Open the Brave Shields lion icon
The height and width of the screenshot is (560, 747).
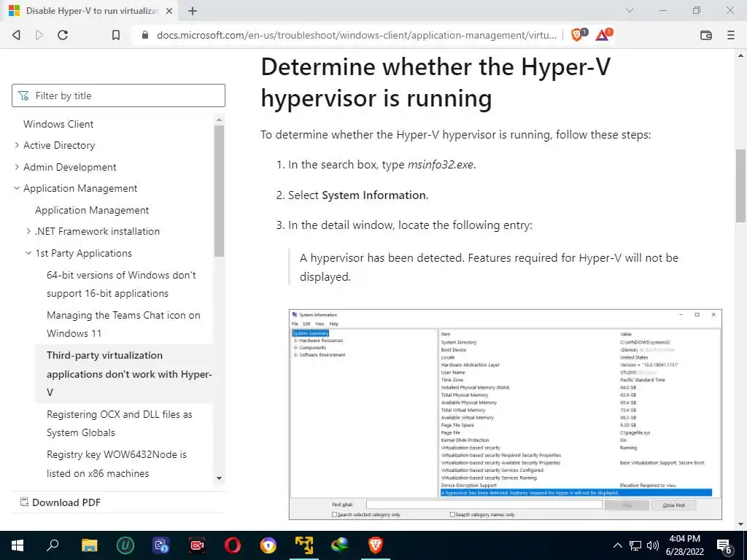(x=578, y=34)
